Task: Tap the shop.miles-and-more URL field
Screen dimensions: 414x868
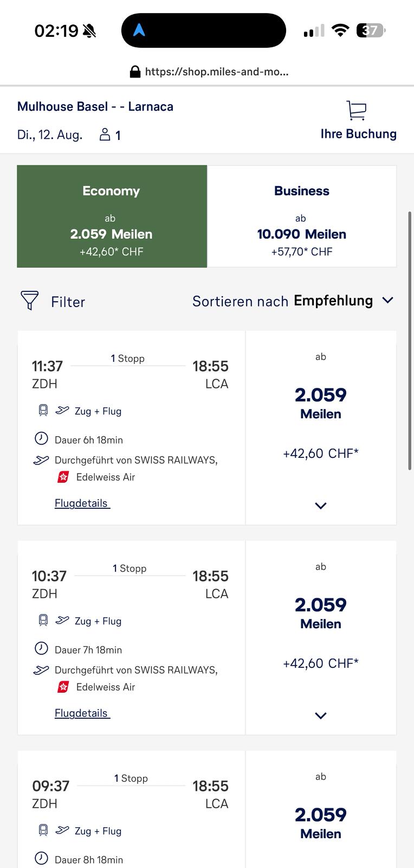Action: click(x=216, y=72)
